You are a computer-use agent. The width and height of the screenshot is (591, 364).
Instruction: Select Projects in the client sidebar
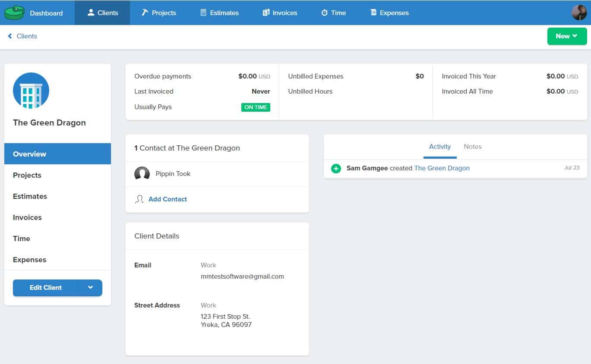tap(57, 175)
